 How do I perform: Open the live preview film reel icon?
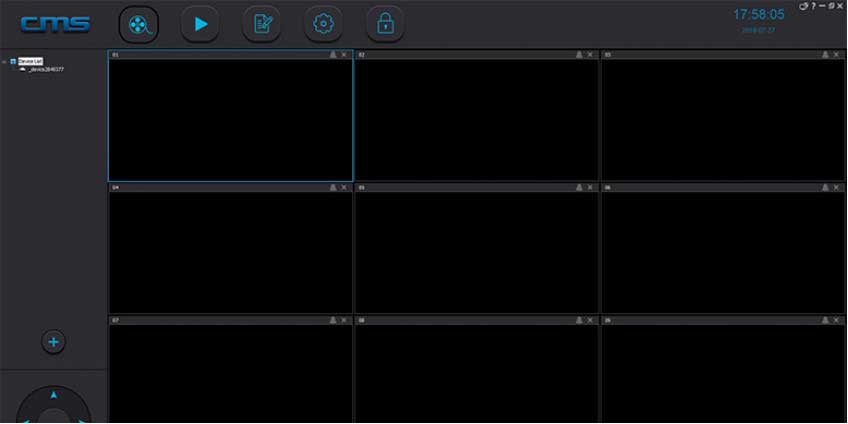click(139, 24)
